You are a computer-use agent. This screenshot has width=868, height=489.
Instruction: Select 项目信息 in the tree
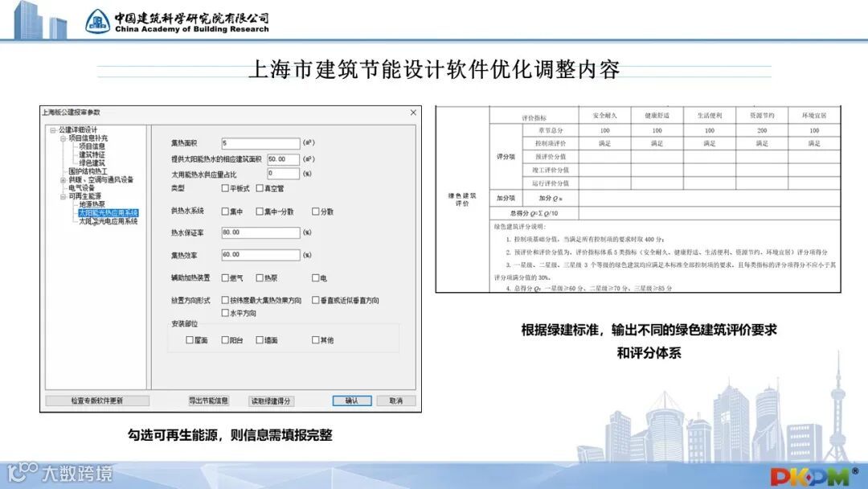(92, 146)
